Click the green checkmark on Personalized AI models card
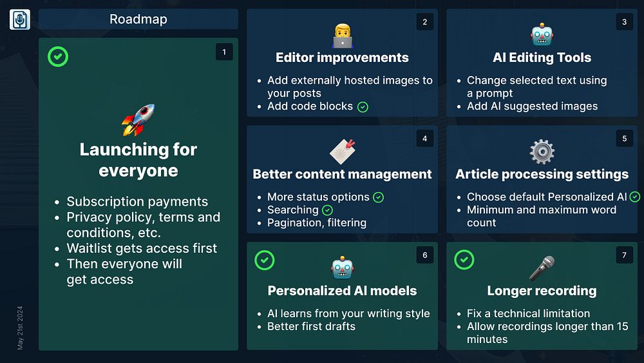644x363 pixels. [265, 260]
